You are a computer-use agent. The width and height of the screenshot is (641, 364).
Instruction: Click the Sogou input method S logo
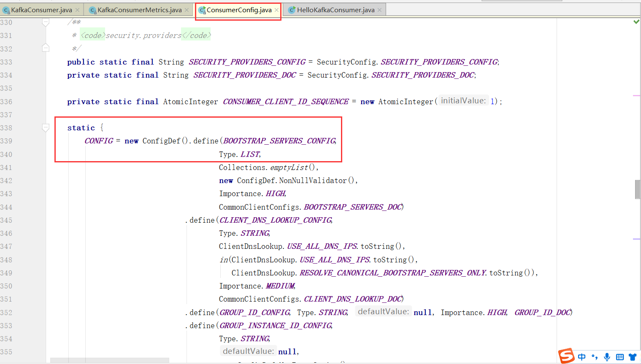[x=566, y=356]
